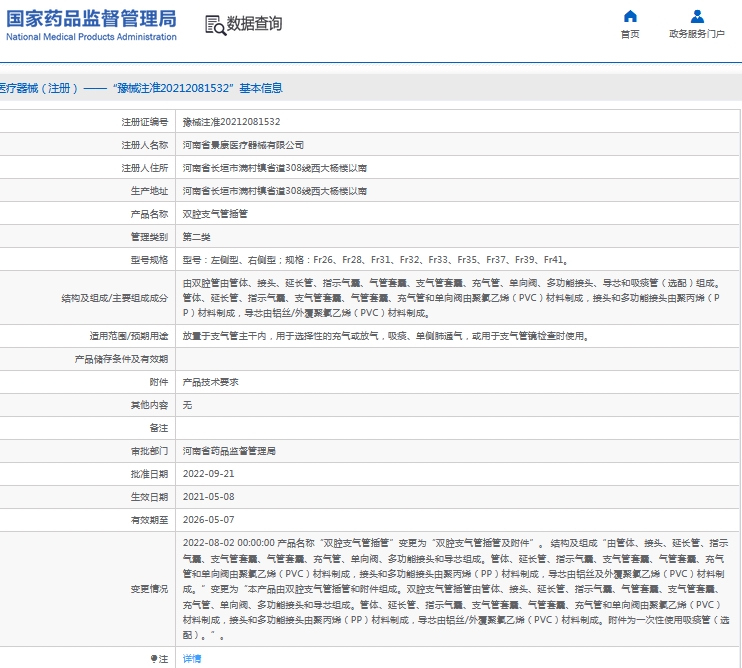The width and height of the screenshot is (742, 668).
Task: Click the 详情 link at the bottom
Action: point(192,659)
